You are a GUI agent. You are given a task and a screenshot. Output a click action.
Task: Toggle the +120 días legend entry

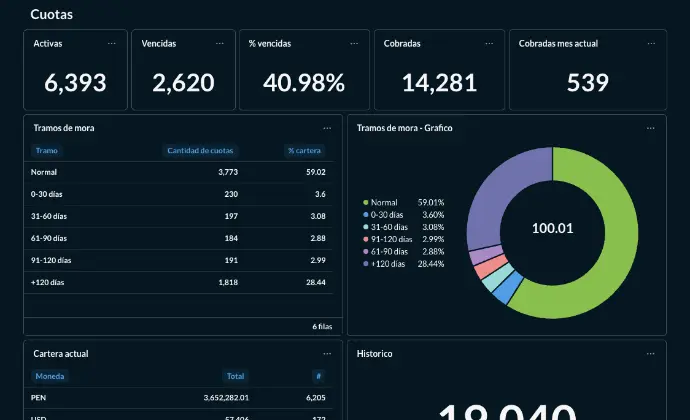tap(388, 264)
